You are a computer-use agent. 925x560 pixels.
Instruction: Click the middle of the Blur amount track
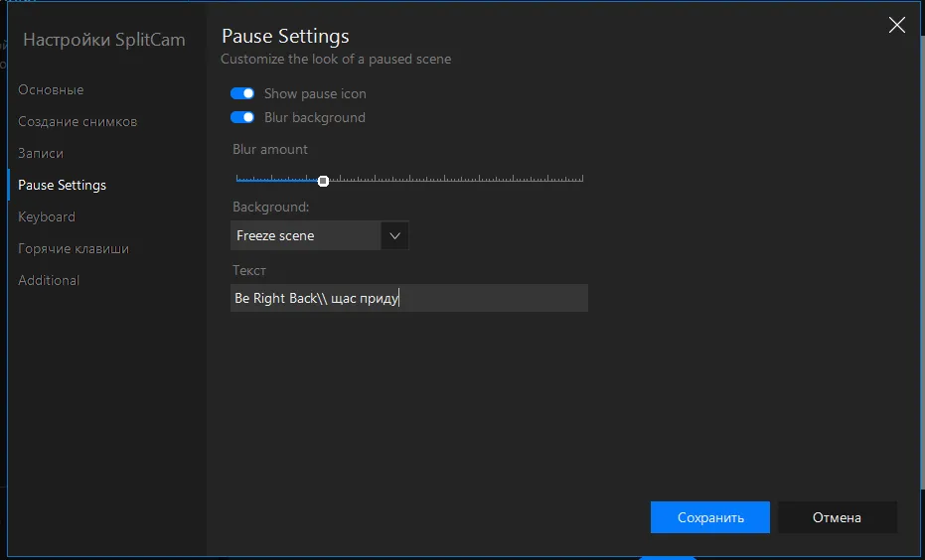click(x=409, y=179)
